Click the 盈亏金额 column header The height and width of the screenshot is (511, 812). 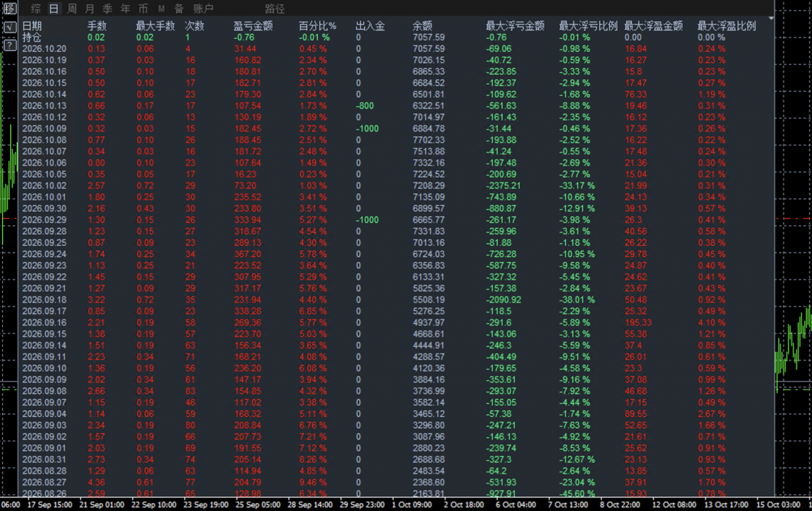click(x=254, y=26)
